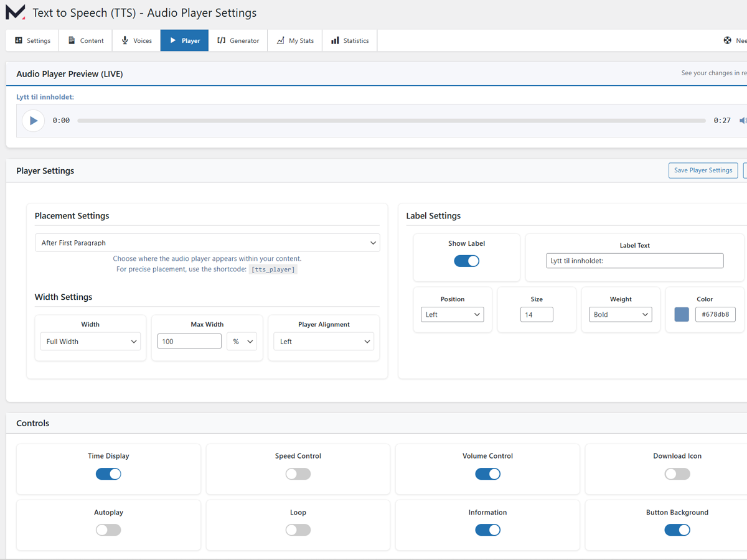Click the volume speaker icon in the player

click(x=743, y=121)
